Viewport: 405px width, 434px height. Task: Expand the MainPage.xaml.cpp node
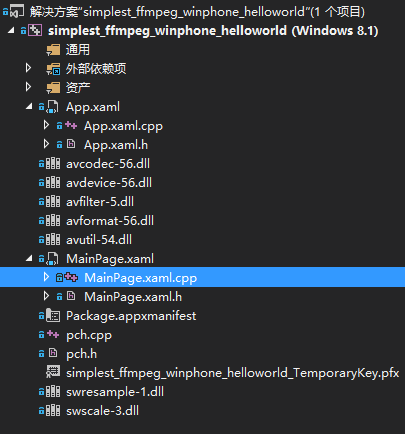[46, 277]
